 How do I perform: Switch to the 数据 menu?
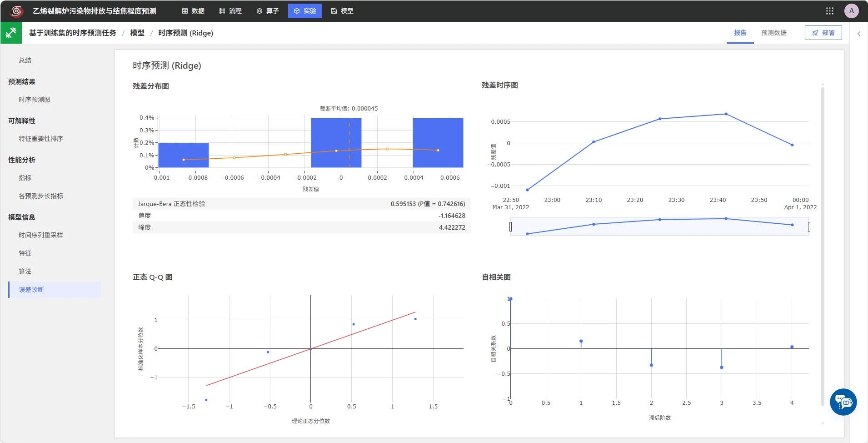click(193, 11)
